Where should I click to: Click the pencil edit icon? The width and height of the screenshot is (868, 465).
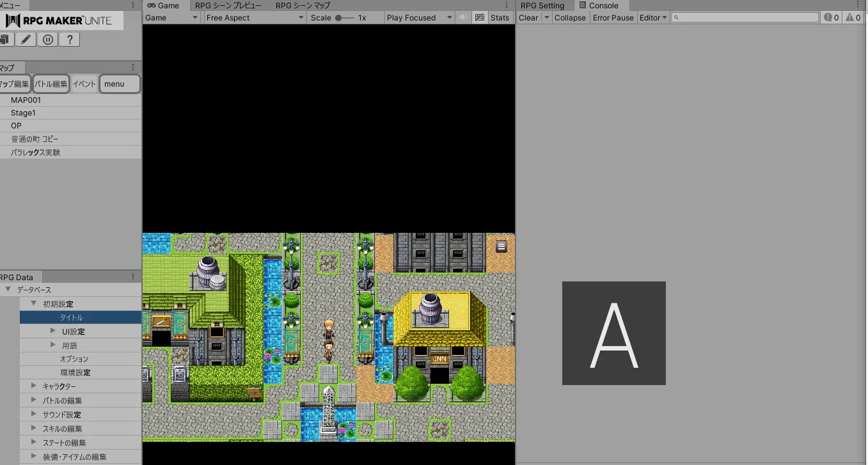click(26, 40)
